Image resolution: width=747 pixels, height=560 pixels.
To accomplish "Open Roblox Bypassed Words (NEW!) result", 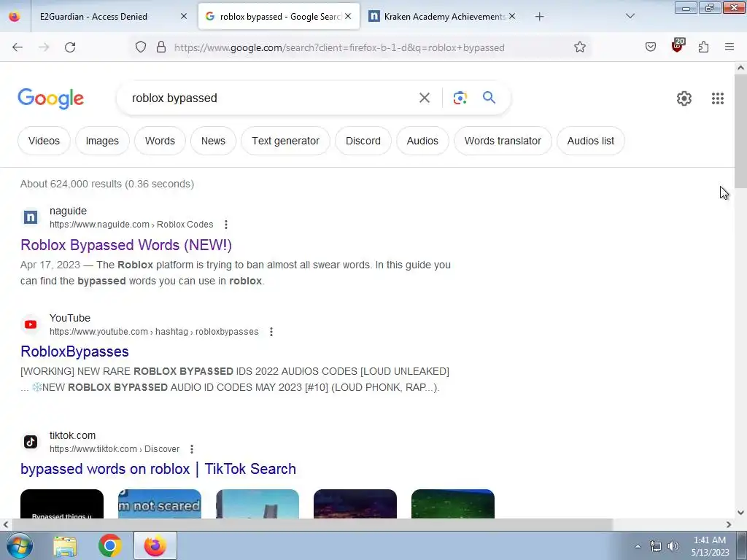I will pyautogui.click(x=126, y=245).
